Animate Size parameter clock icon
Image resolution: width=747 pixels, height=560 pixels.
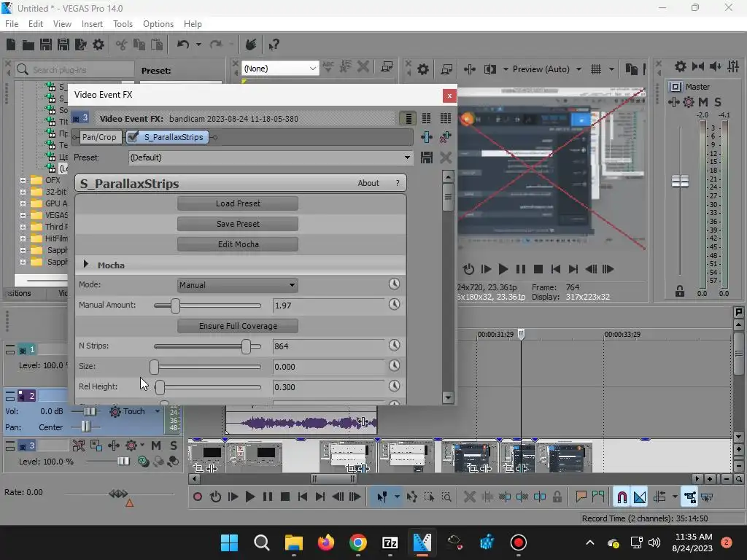point(394,366)
